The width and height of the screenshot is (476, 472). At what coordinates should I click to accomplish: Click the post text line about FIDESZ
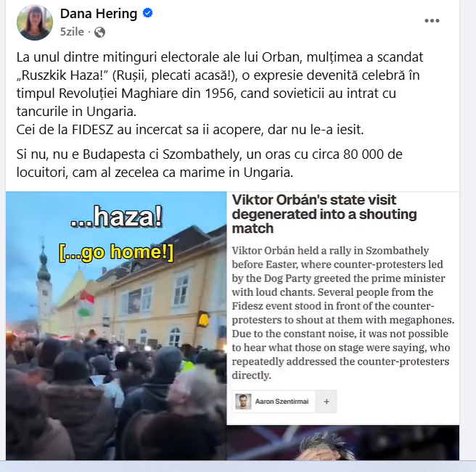point(190,130)
